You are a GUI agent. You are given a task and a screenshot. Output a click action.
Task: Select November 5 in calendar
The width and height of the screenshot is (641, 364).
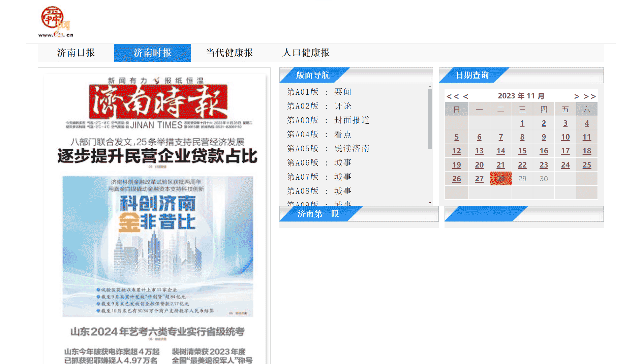point(457,137)
